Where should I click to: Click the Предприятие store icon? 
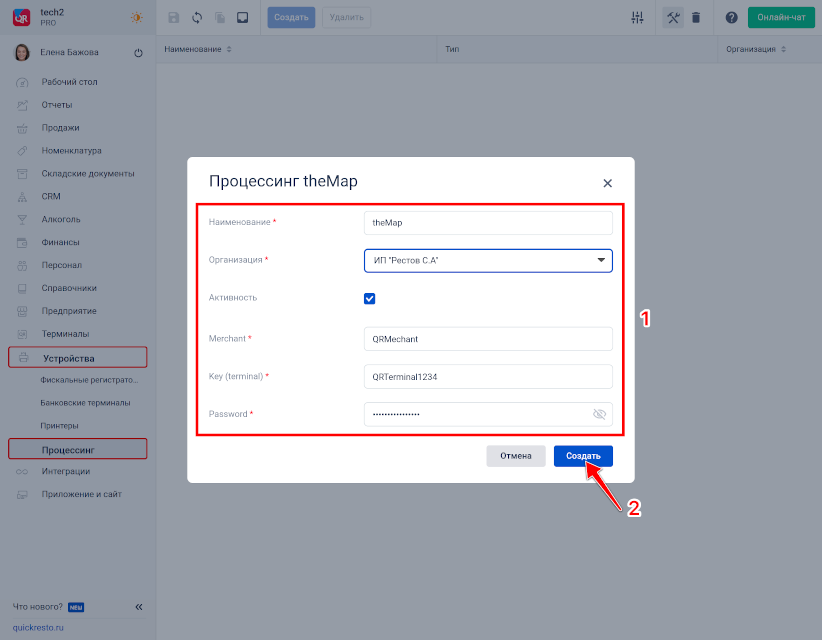(x=22, y=311)
